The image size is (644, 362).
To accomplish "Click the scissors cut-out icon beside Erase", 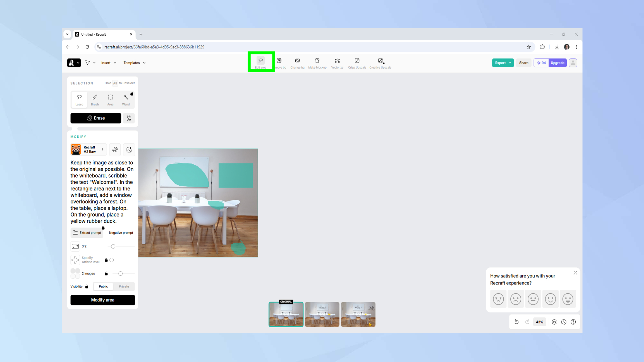I will point(129,118).
